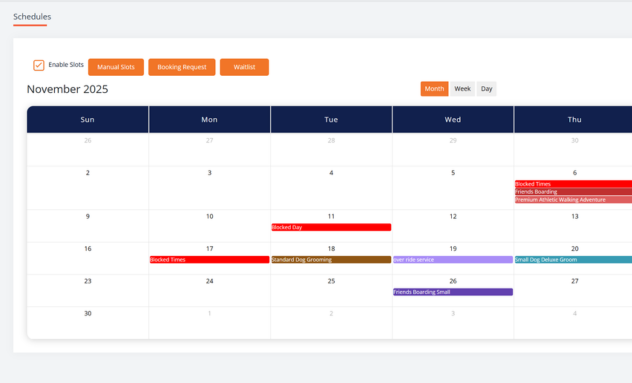The height and width of the screenshot is (383, 632).
Task: Select date 10 in the calendar
Action: coord(210,216)
